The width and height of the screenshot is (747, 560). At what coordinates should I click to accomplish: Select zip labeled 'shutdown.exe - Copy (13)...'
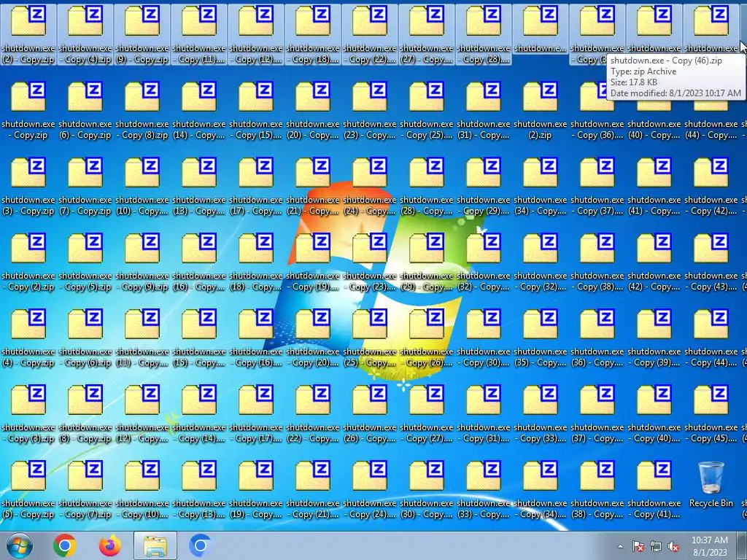click(198, 489)
